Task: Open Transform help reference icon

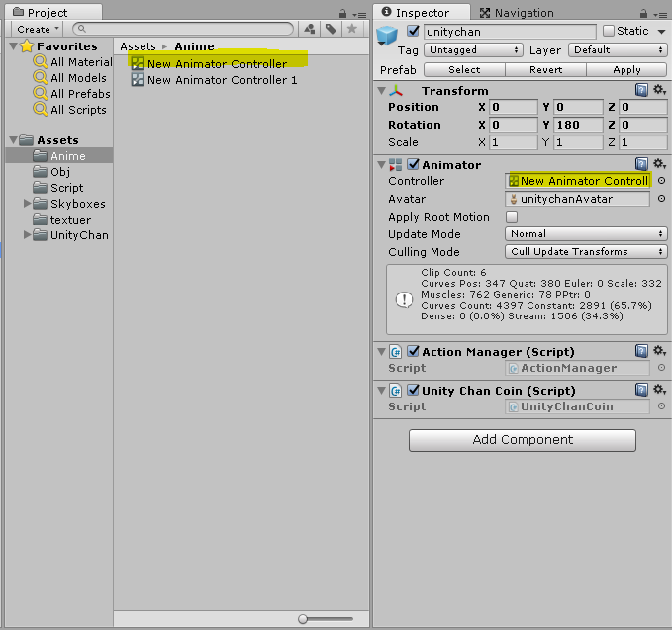Action: (641, 90)
